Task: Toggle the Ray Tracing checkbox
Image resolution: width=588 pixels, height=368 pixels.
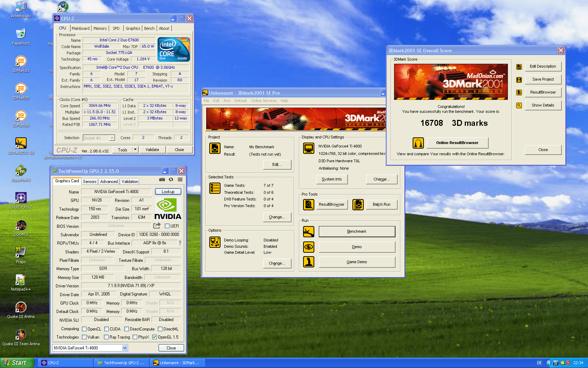Action: pyautogui.click(x=106, y=337)
